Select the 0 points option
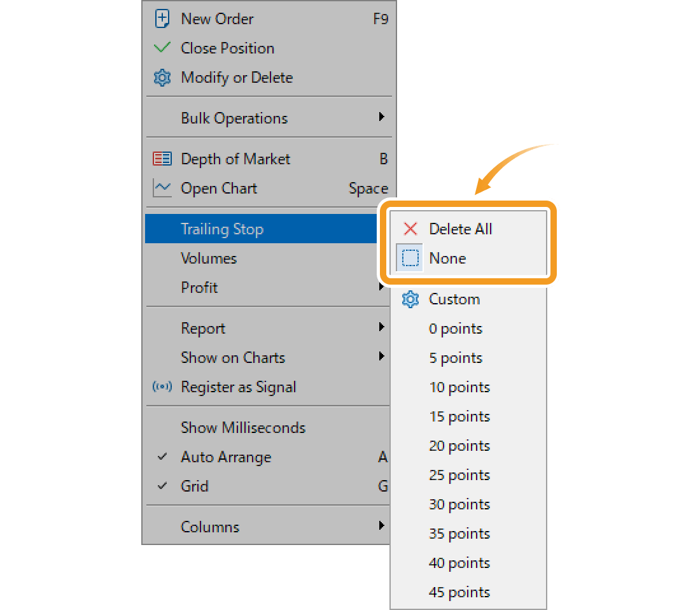 point(456,328)
